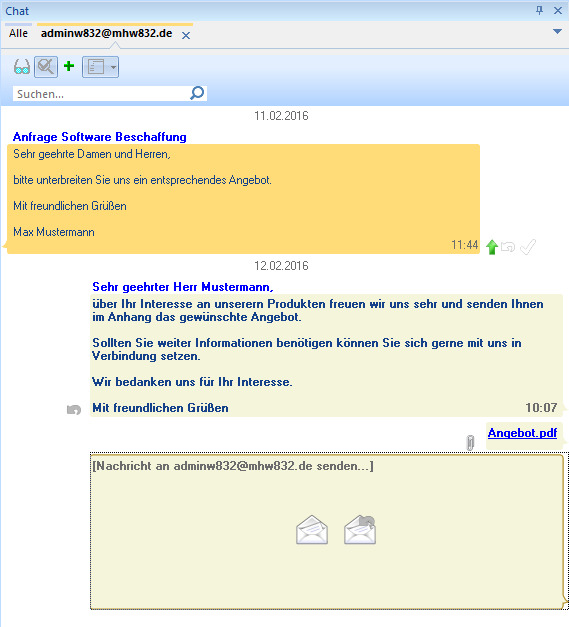Click the reply icon beside 11:44 message
The height and width of the screenshot is (627, 569).
pyautogui.click(x=508, y=247)
